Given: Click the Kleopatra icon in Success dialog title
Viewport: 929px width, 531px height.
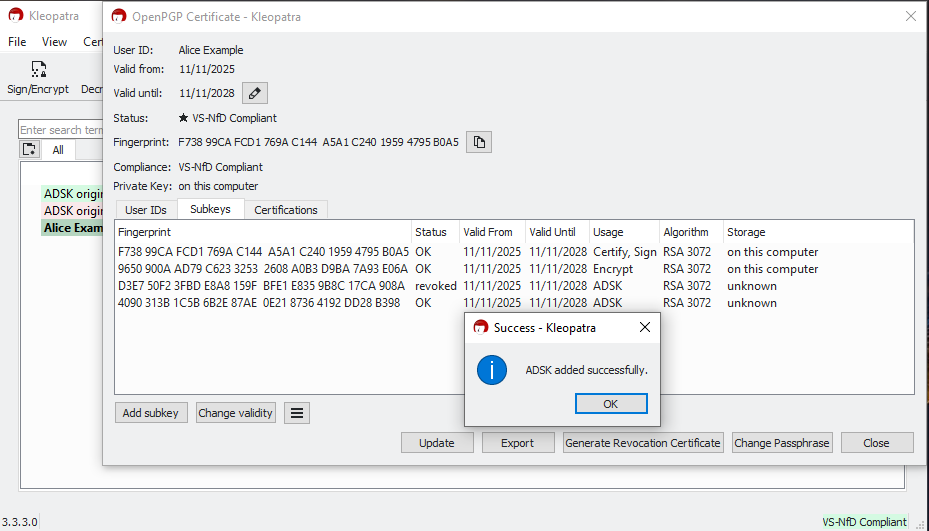Looking at the screenshot, I should (x=480, y=328).
